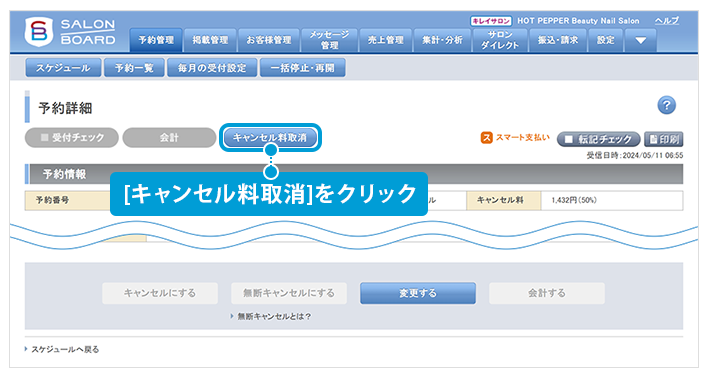710x378 pixels.
Task: Click the キレイサロン badge
Action: tap(491, 21)
